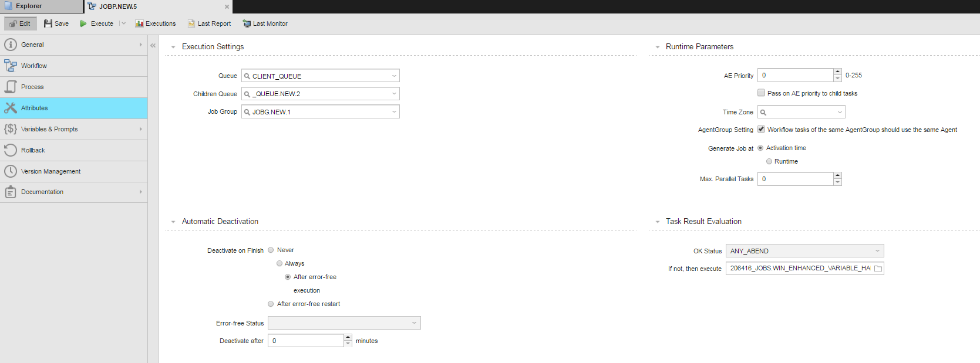Open the Error-free Status dropdown
This screenshot has width=980, height=363.
pyautogui.click(x=344, y=323)
